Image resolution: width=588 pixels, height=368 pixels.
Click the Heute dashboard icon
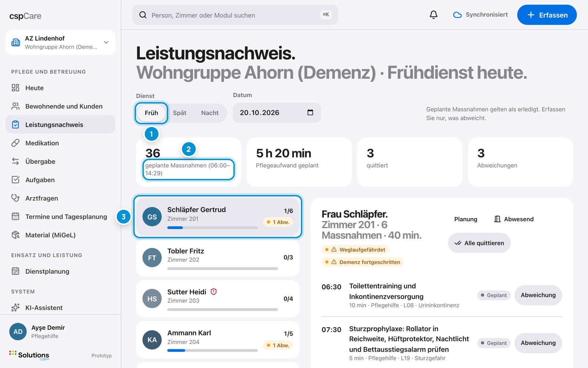coord(15,88)
